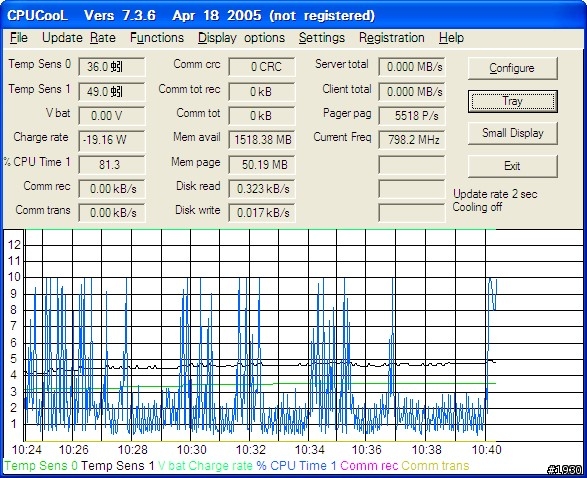Click the 'Charge rate' label
The width and height of the screenshot is (587, 478).
pyautogui.click(x=41, y=137)
